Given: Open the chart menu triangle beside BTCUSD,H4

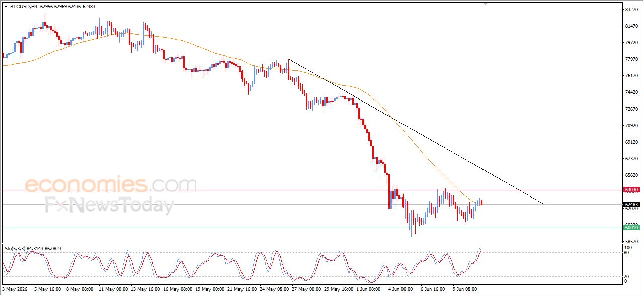Looking at the screenshot, I should (x=6, y=7).
